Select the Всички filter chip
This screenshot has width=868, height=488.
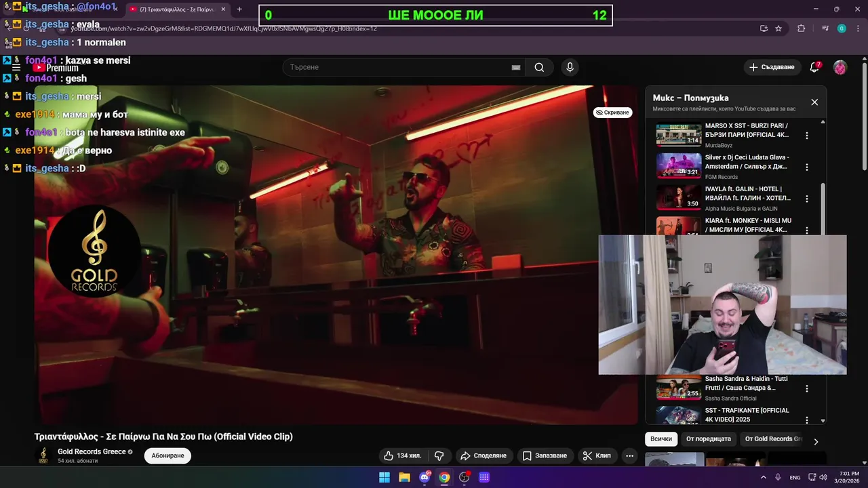coord(661,439)
